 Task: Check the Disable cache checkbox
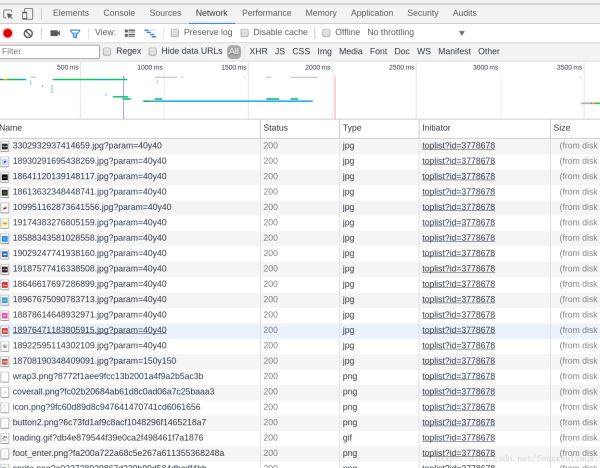(244, 33)
